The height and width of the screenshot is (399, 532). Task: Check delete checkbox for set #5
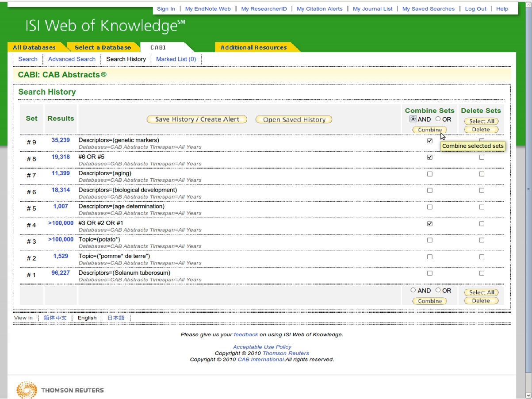pos(482,207)
